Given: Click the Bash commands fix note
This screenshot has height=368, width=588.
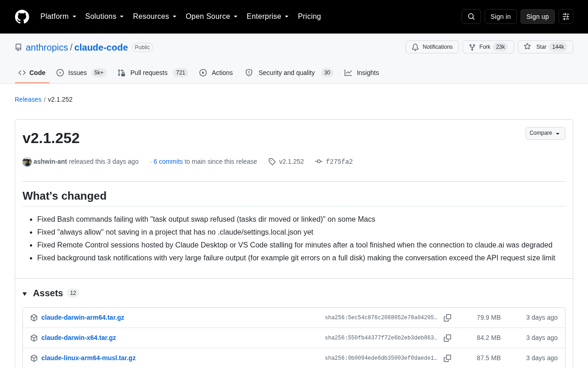Looking at the screenshot, I should [206, 219].
